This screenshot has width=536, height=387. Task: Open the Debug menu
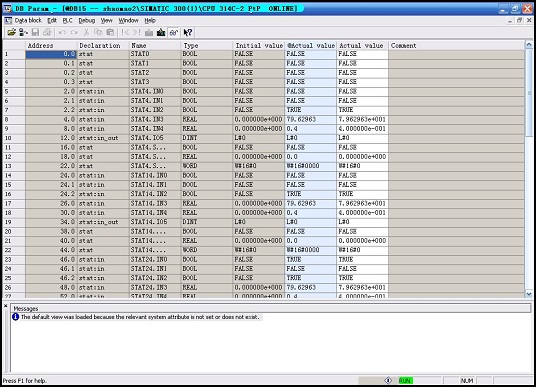pos(86,21)
